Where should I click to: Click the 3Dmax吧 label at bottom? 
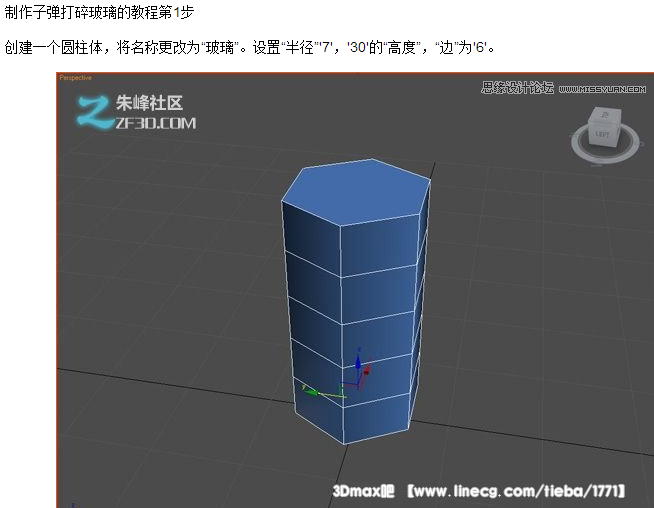point(363,491)
